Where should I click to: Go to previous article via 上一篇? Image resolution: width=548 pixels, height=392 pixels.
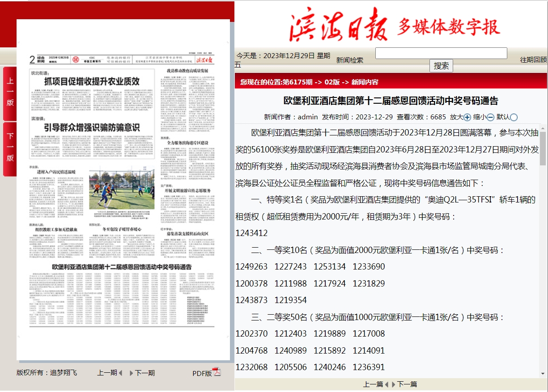tap(373, 384)
